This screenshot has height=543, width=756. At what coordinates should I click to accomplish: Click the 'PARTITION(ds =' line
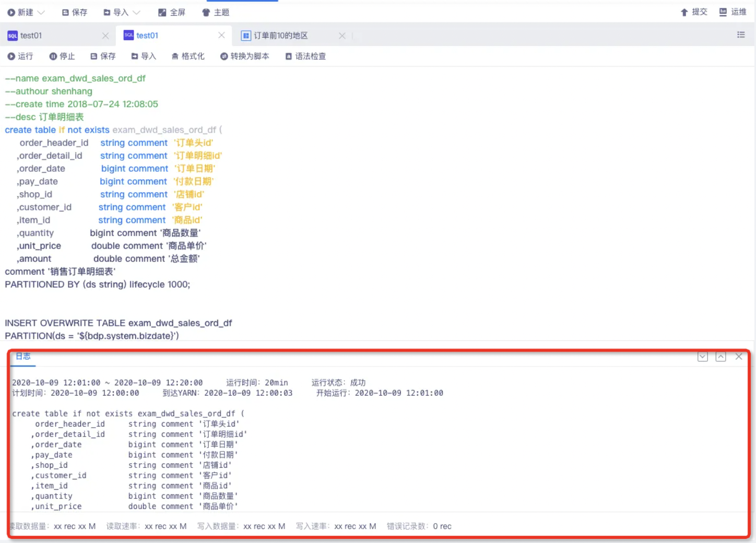point(92,336)
